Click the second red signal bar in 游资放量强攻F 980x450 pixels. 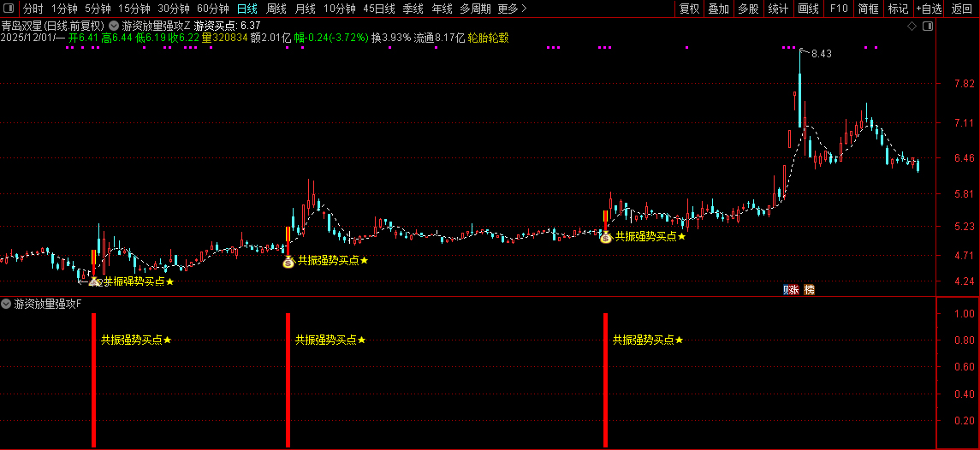coord(288,380)
